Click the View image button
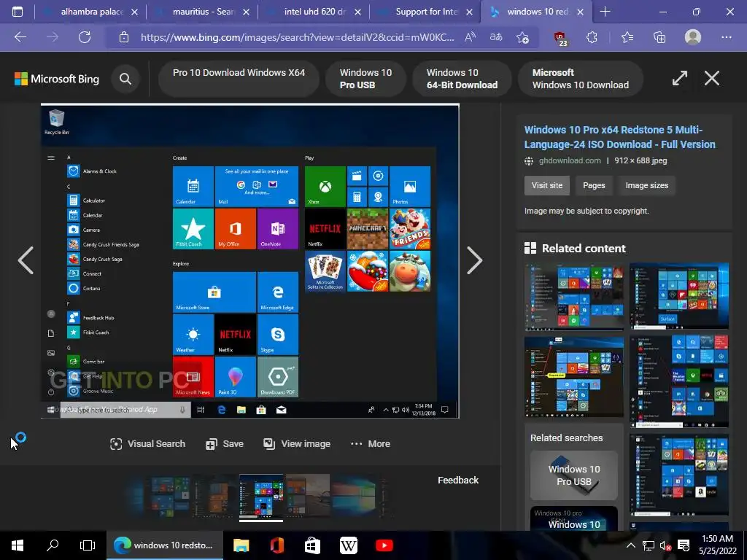The height and width of the screenshot is (560, 747). (297, 444)
